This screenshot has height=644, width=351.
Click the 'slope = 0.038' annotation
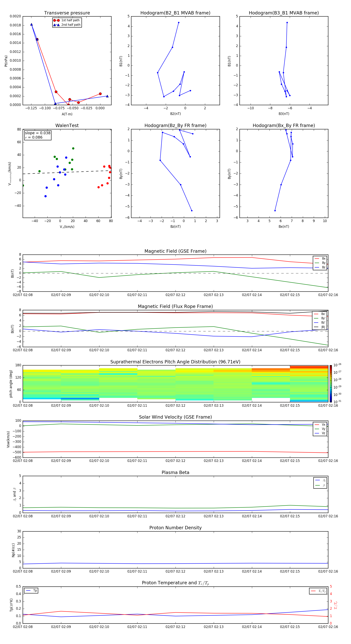click(37, 133)
